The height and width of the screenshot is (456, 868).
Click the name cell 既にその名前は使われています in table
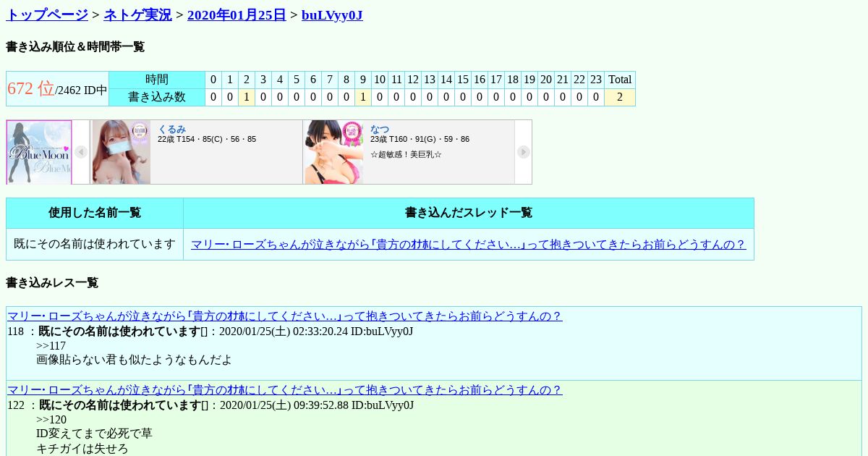95,245
